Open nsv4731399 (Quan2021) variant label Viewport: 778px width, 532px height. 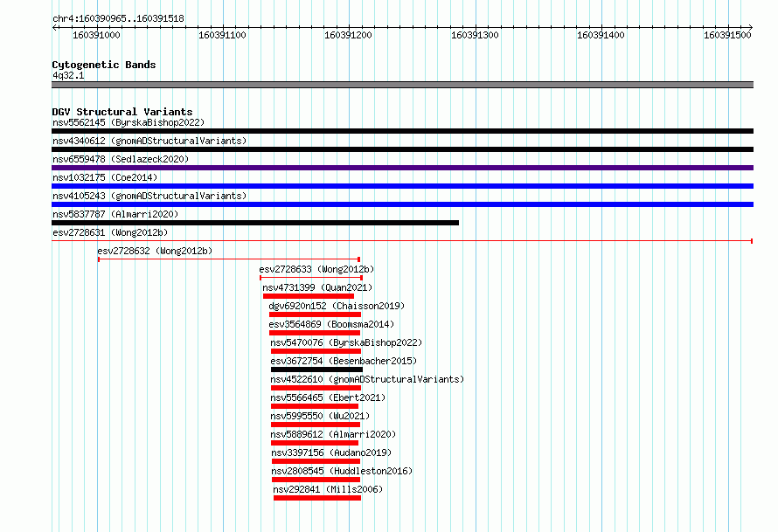pyautogui.click(x=317, y=287)
